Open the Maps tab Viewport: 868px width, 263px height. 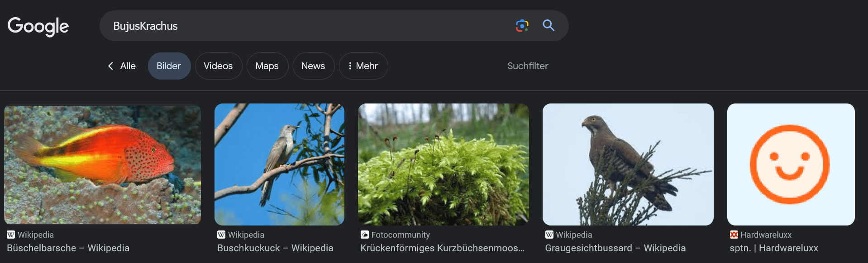[267, 66]
